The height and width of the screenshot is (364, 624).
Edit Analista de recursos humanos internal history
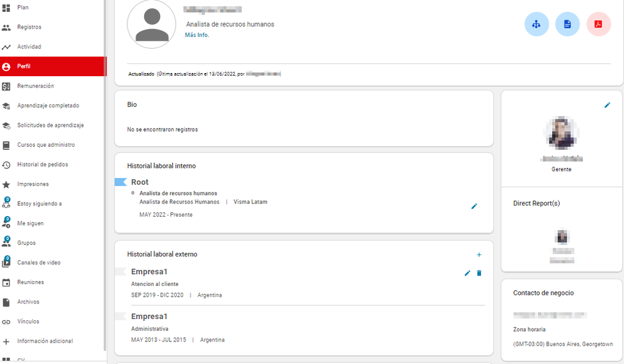point(474,206)
